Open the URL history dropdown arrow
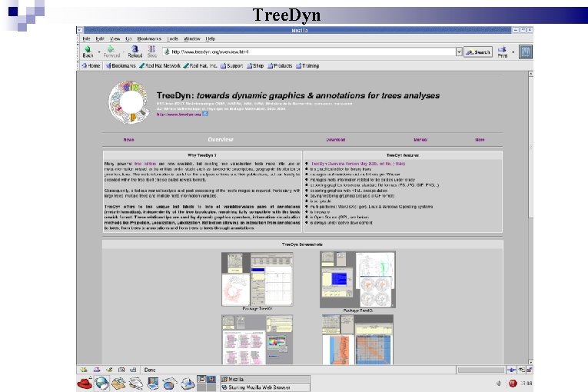 pos(459,51)
